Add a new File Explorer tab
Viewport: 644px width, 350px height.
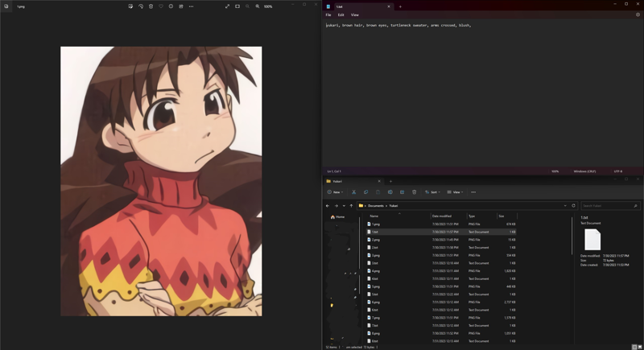[390, 181]
